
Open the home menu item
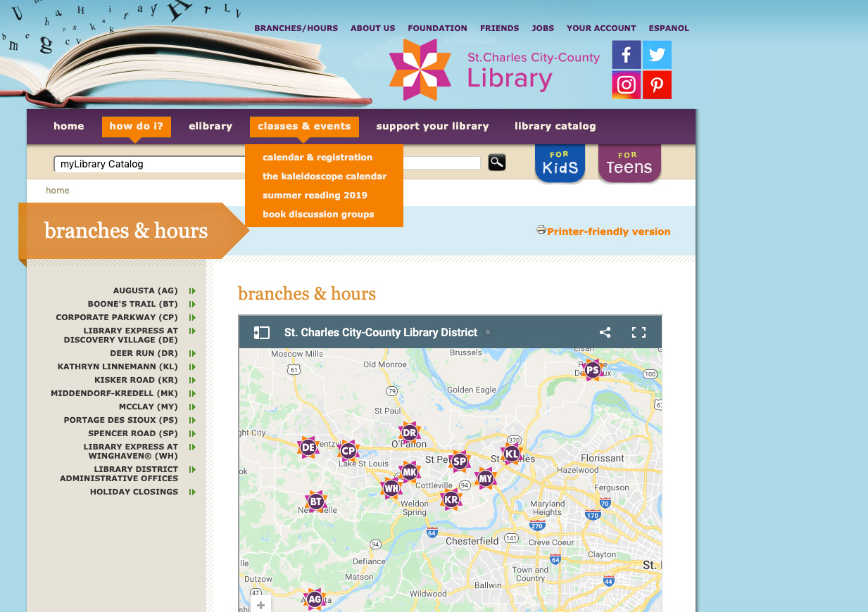coord(69,126)
